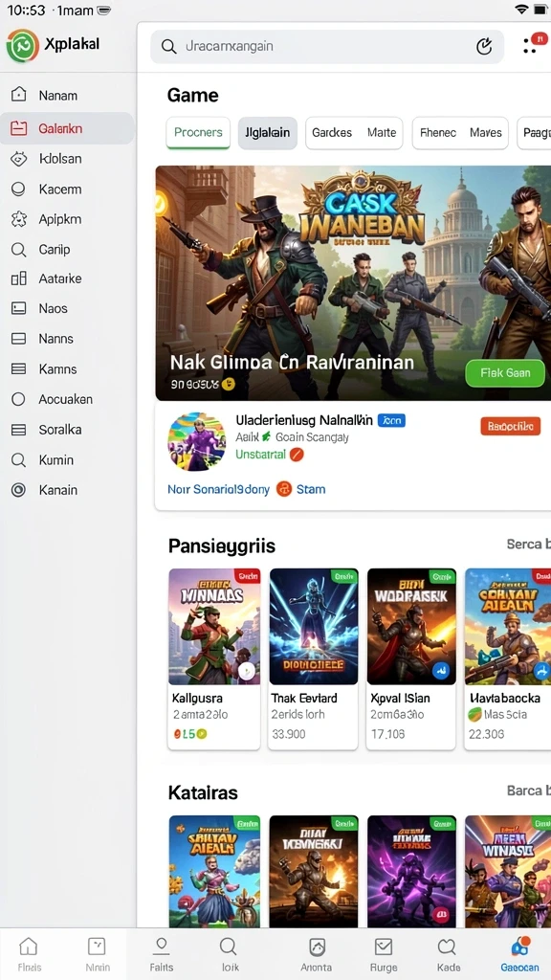This screenshot has height=980, width=551.
Task: Open the Noir Sonarial9dony link
Action: [x=218, y=489]
